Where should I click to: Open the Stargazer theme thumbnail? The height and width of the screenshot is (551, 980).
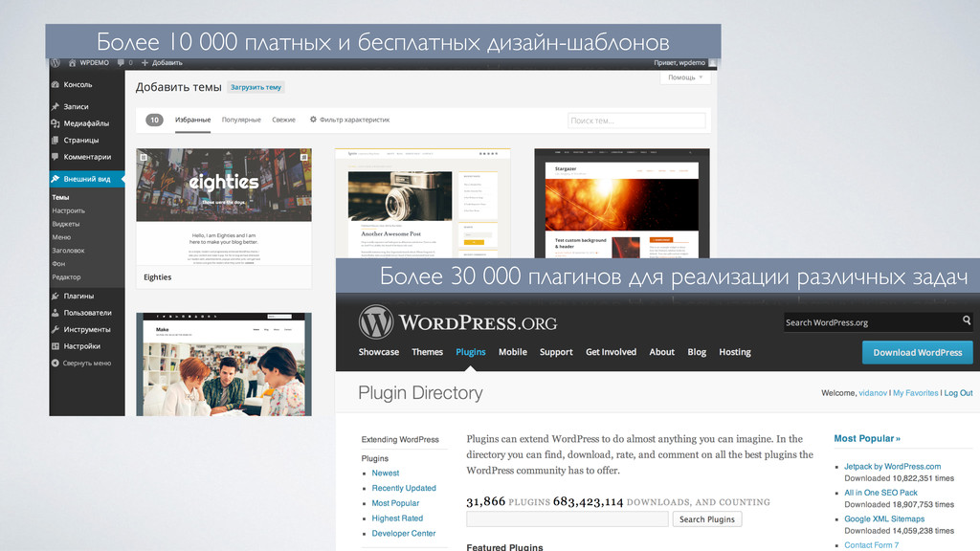[x=622, y=204]
